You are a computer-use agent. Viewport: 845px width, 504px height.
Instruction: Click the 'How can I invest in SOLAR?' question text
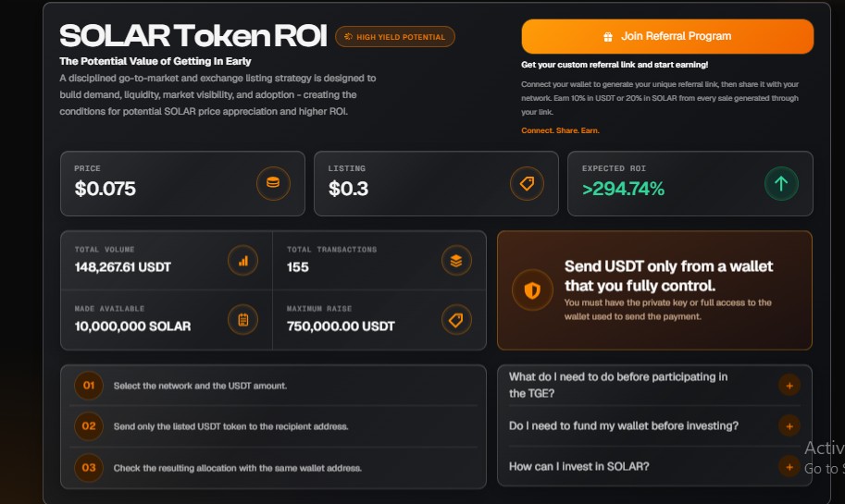[578, 466]
